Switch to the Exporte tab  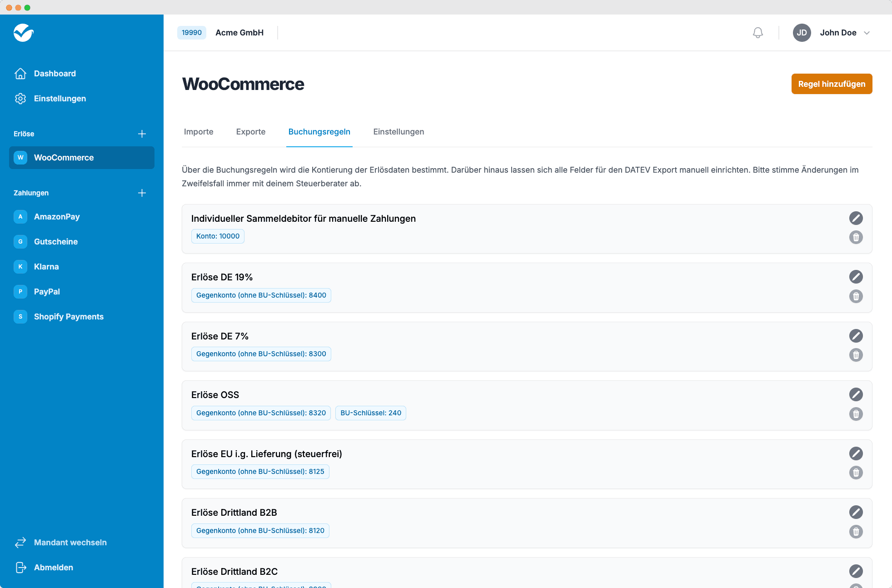pos(251,132)
